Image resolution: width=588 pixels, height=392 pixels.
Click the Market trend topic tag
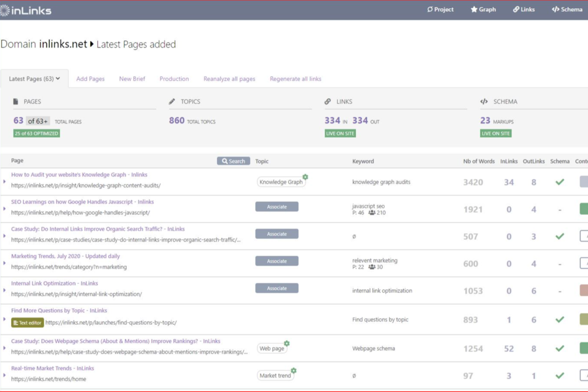(275, 376)
